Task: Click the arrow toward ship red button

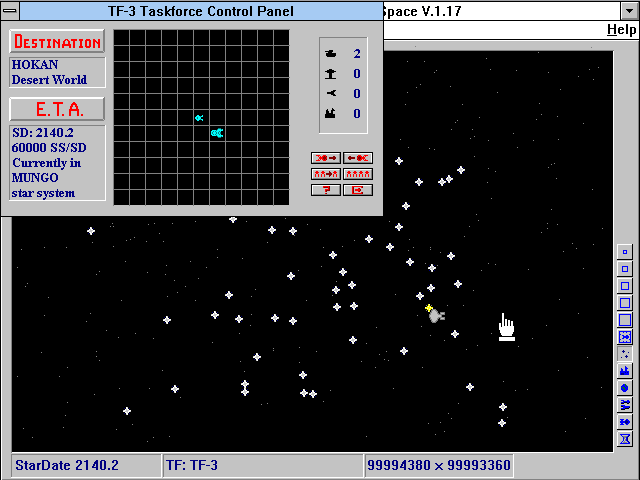Action: 358,158
